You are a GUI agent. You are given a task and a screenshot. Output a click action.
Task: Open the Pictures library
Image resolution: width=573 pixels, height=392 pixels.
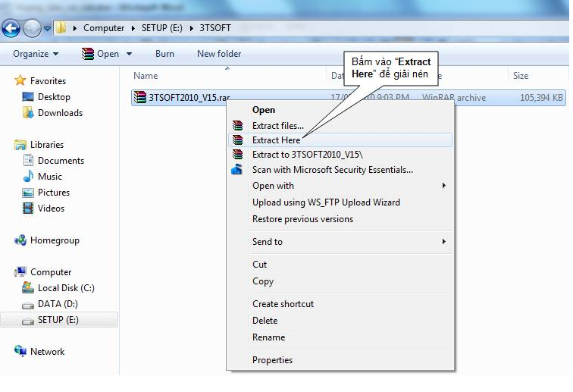(54, 193)
